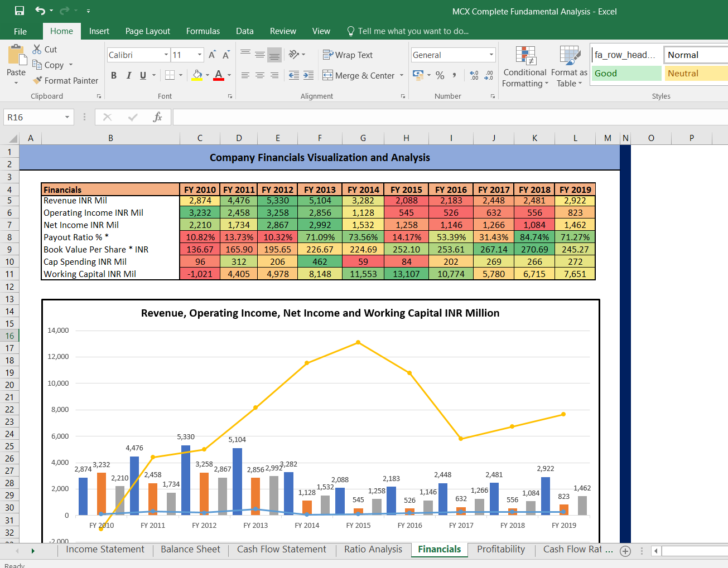The image size is (728, 568).
Task: Toggle bold formatting
Action: pos(114,75)
